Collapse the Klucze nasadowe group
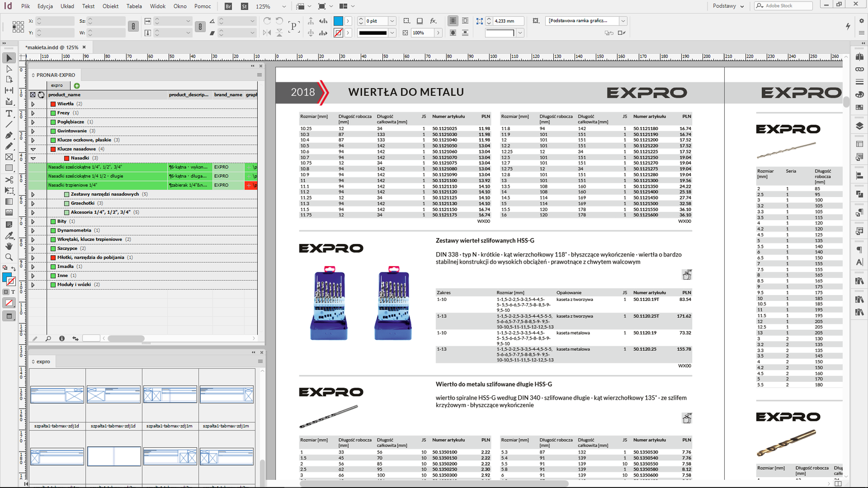Image resolution: width=868 pixels, height=488 pixels. 33,149
